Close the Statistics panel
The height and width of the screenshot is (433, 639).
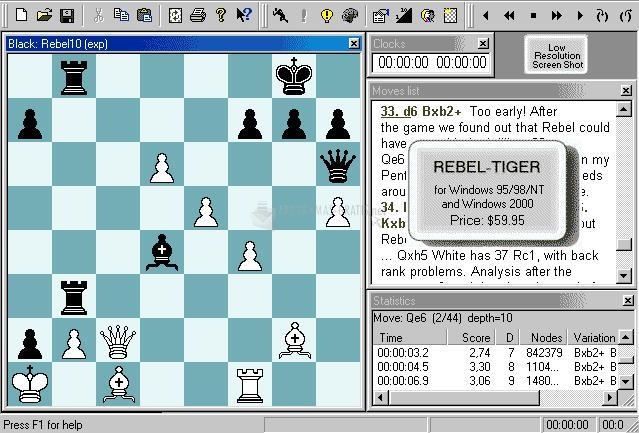pos(628,301)
